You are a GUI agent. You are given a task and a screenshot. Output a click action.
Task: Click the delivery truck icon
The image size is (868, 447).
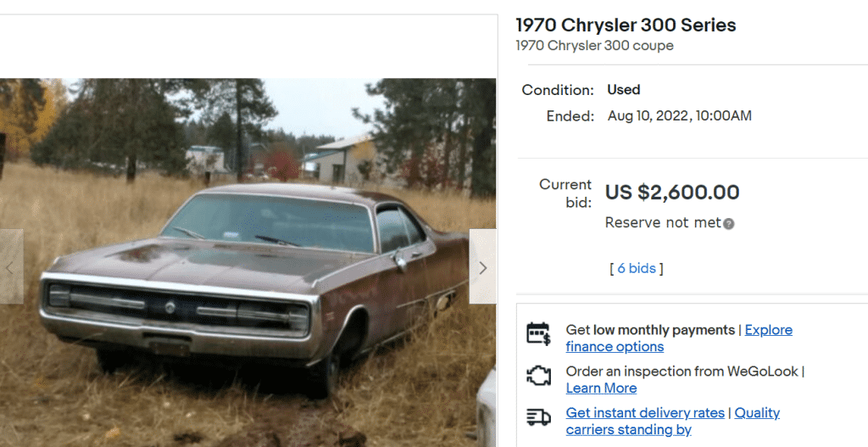point(538,416)
